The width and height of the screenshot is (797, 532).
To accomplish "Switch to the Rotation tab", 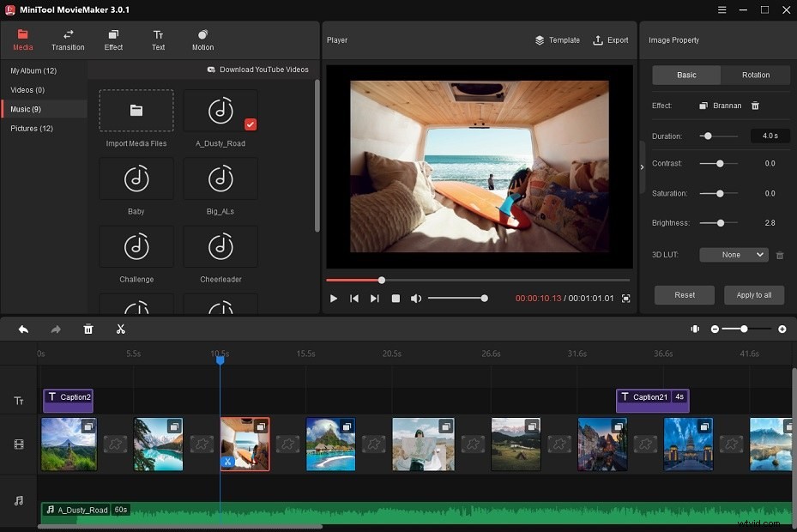I will 754,75.
